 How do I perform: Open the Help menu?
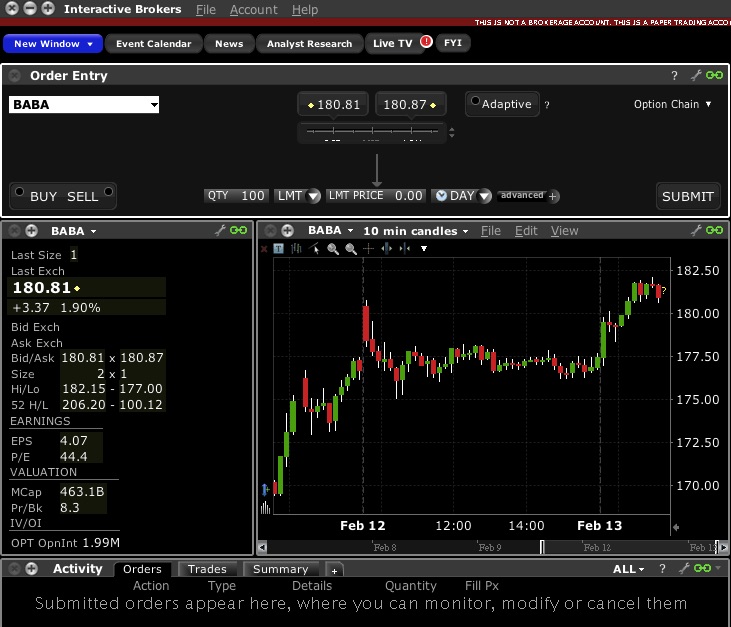tap(305, 9)
